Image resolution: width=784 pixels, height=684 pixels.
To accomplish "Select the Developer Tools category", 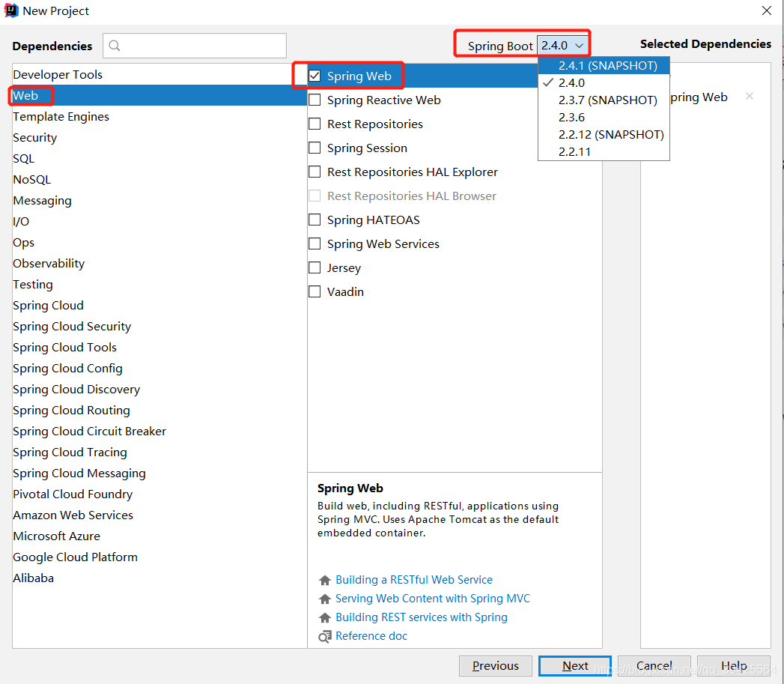I will pos(159,75).
